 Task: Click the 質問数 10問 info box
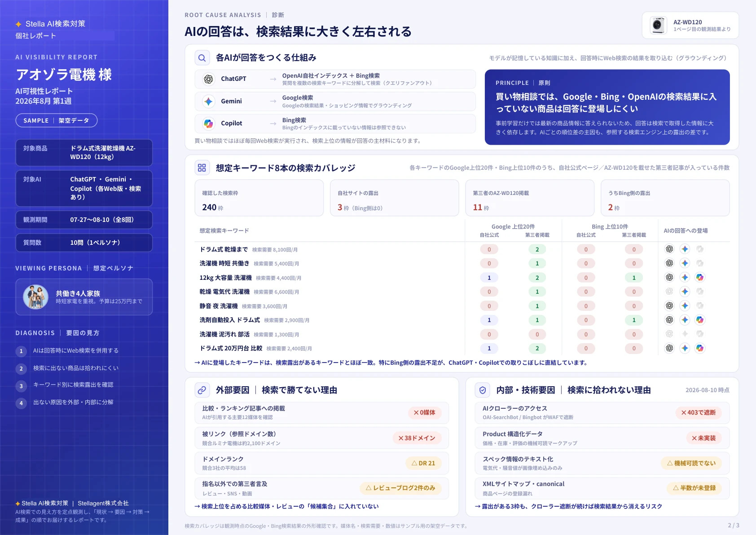pyautogui.click(x=84, y=243)
